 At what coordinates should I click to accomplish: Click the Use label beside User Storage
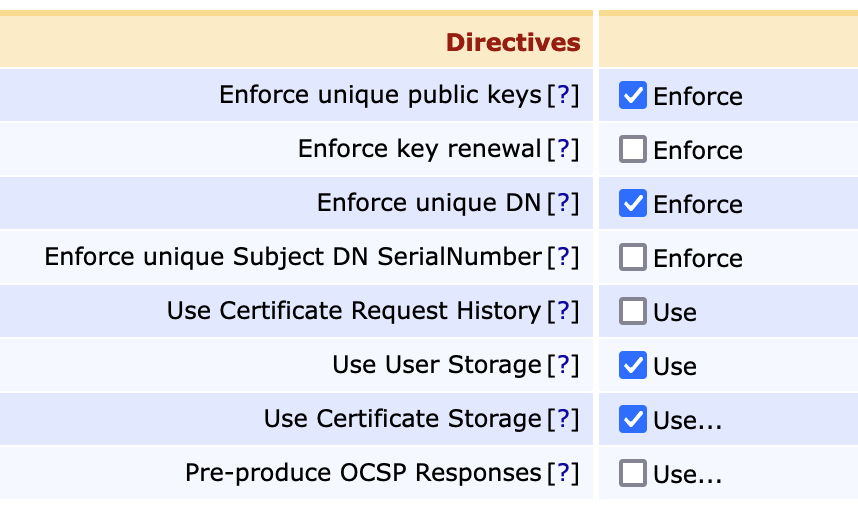pos(675,367)
